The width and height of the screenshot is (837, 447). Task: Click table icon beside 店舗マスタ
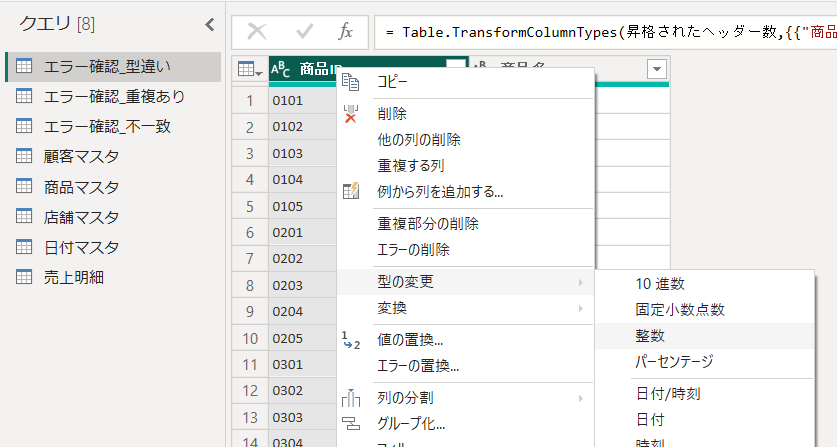point(24,216)
